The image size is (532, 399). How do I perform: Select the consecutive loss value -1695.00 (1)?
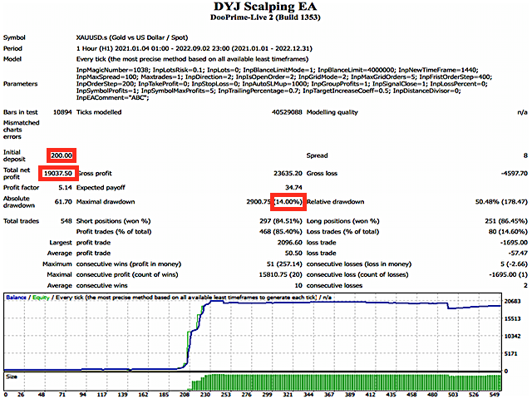click(508, 274)
